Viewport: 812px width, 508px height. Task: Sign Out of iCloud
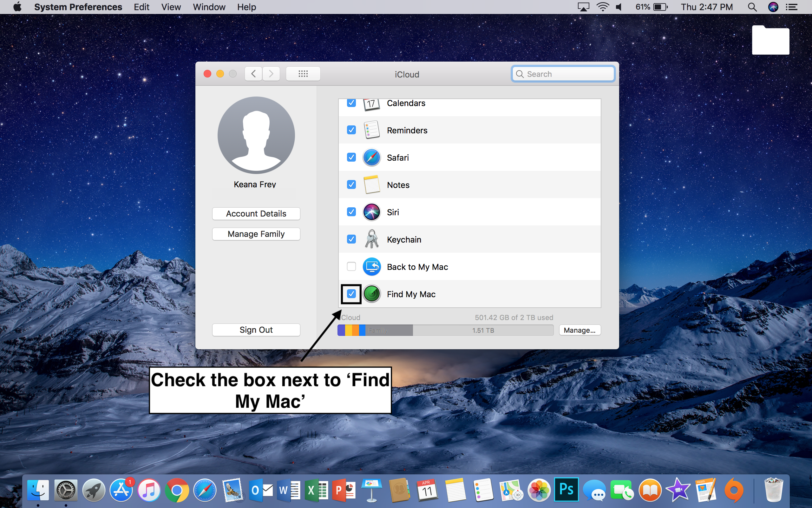tap(256, 330)
